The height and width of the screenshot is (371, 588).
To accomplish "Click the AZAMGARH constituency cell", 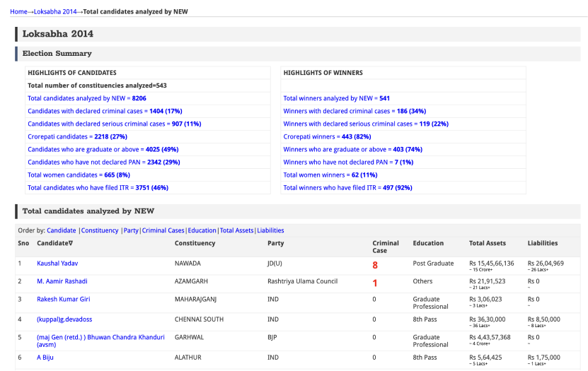I will (191, 281).
